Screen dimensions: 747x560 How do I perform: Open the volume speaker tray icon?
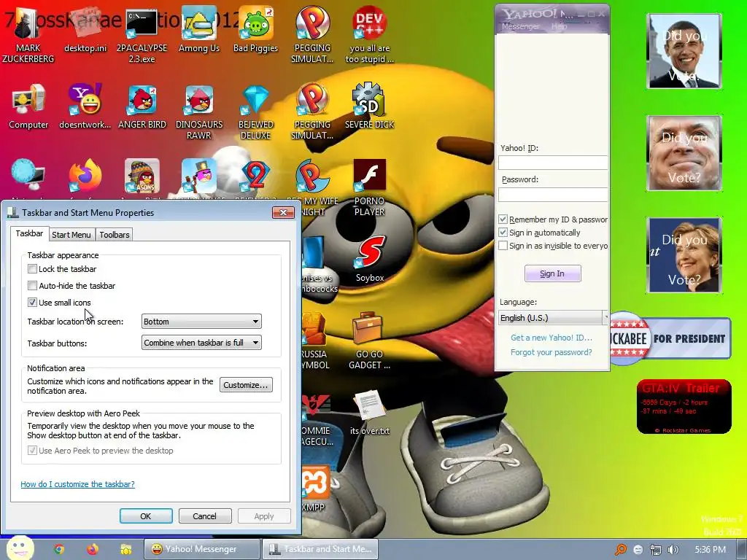(x=673, y=550)
